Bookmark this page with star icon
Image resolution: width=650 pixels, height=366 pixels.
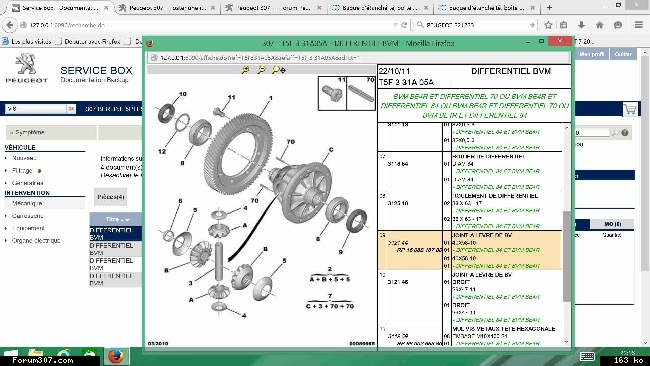548,25
